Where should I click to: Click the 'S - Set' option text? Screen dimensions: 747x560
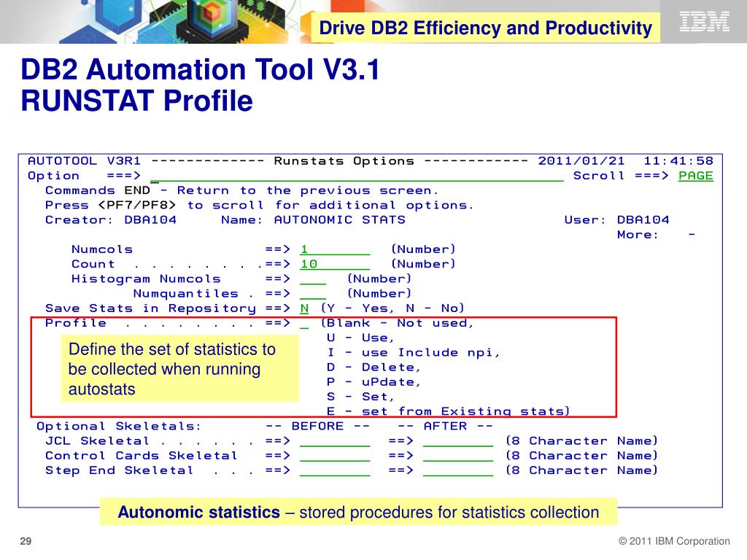coord(360,397)
